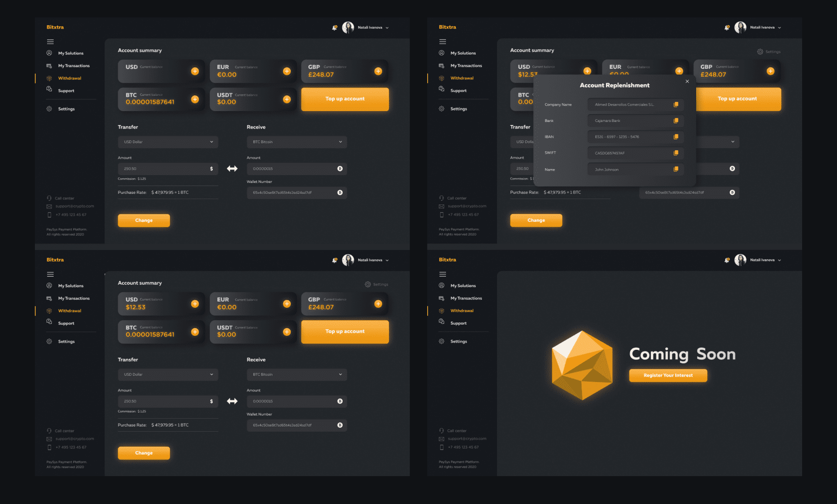Open the hamburger menu on the Coming Soon screen
The image size is (837, 504).
pos(442,274)
